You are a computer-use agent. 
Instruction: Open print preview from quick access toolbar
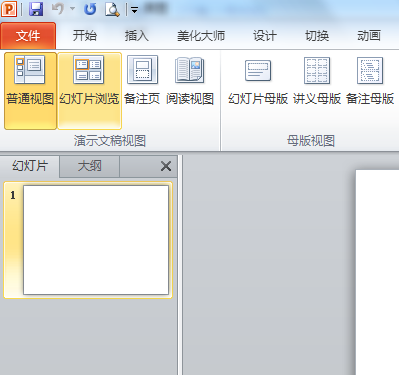(x=112, y=9)
